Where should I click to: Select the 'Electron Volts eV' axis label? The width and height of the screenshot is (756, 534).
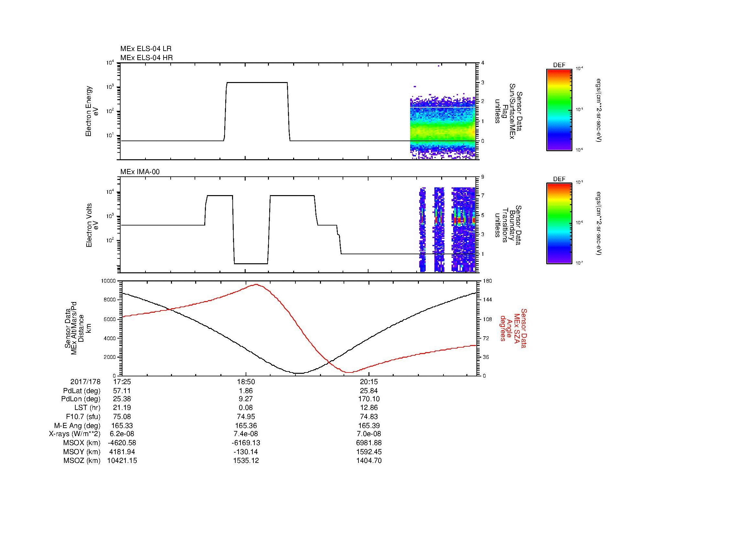point(92,225)
